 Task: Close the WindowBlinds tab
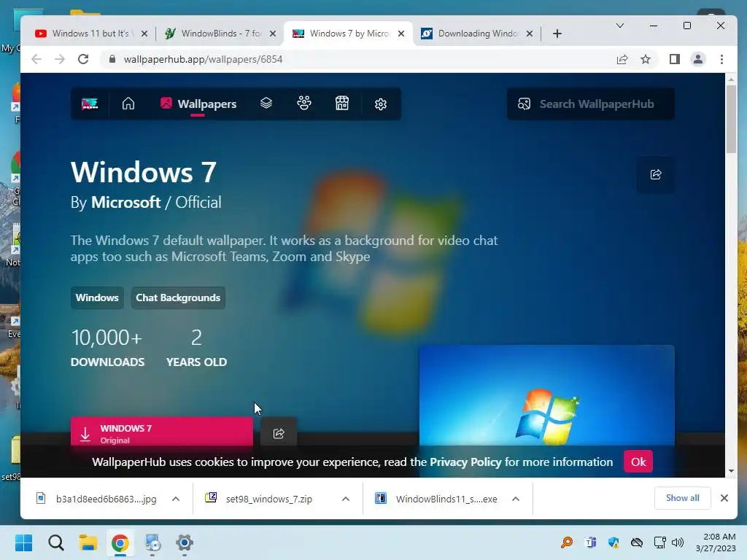click(x=273, y=34)
